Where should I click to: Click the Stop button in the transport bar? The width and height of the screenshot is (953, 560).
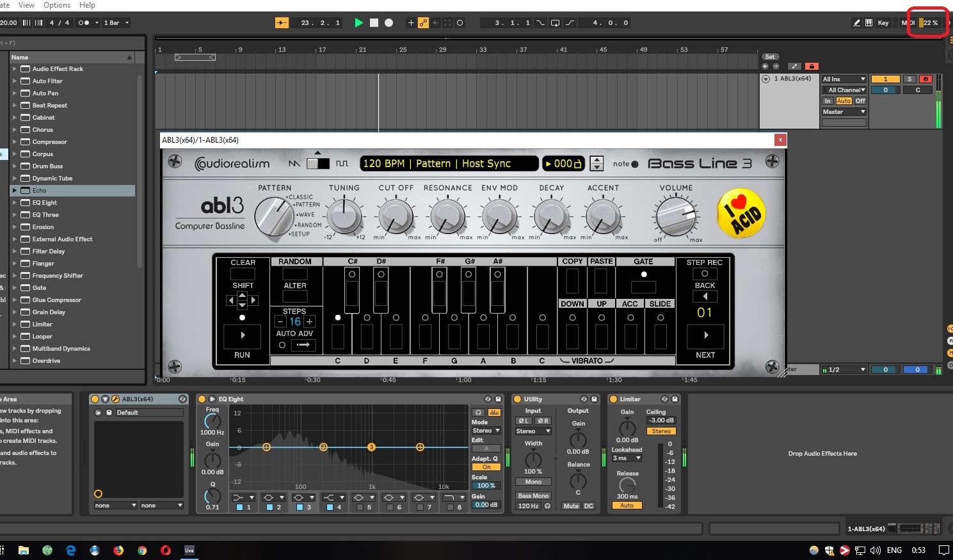374,23
